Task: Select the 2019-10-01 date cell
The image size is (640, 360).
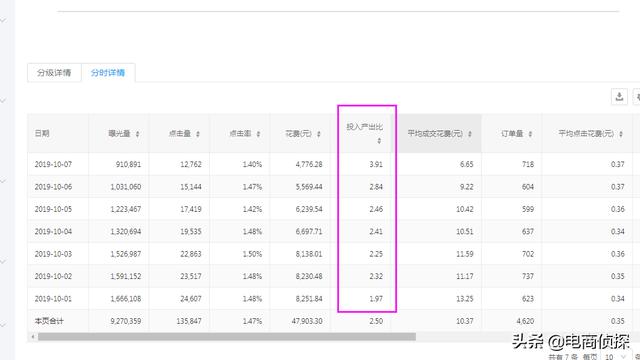Action: click(x=53, y=299)
